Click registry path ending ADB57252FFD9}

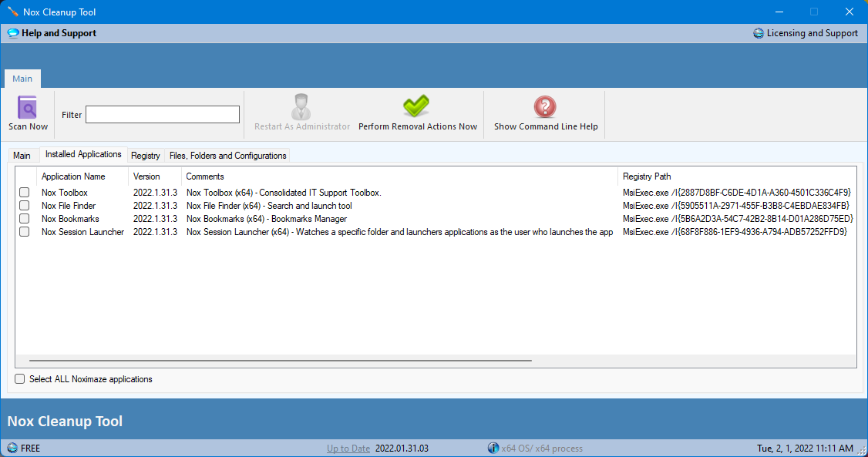pos(735,232)
